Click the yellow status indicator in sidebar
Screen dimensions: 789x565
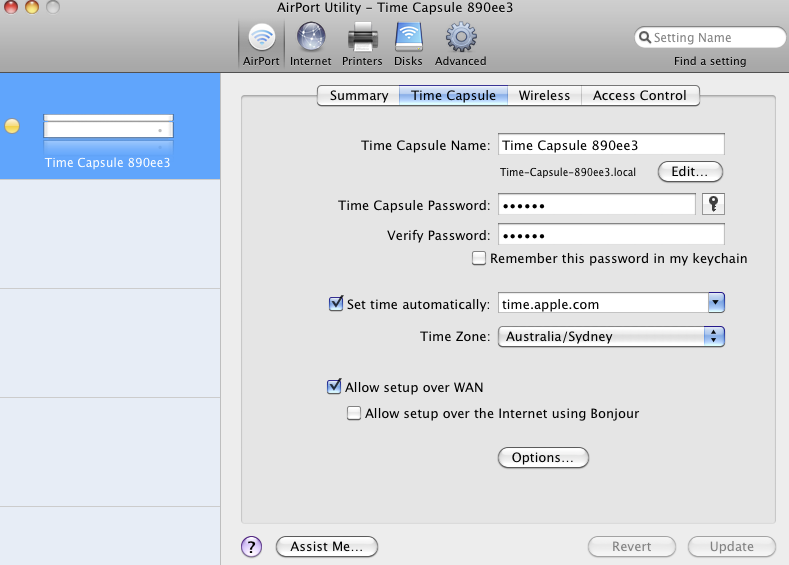tap(12, 126)
